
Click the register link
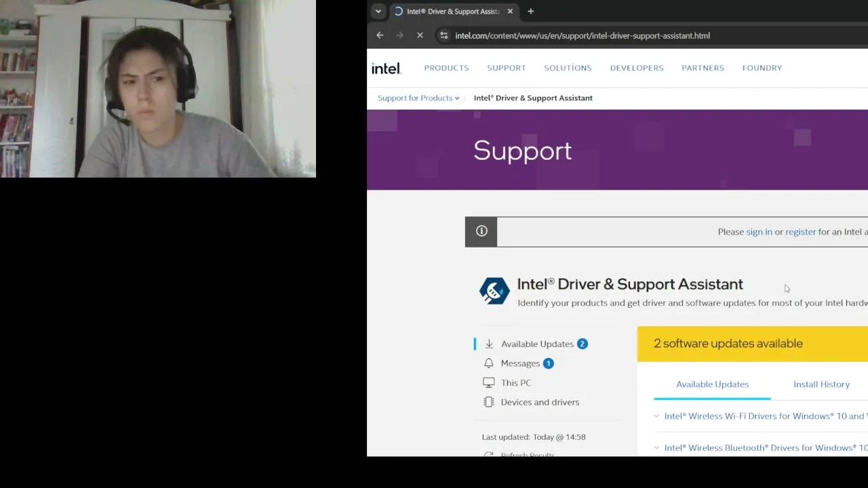pyautogui.click(x=800, y=232)
